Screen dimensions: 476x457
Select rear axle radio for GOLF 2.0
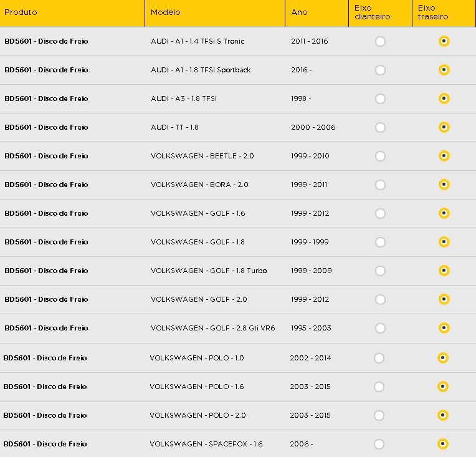(444, 299)
